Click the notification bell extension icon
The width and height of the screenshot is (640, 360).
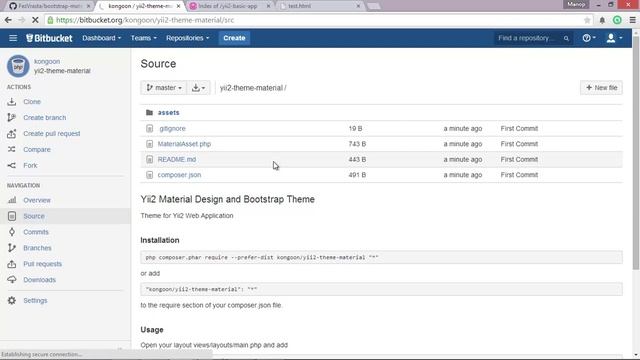602,20
